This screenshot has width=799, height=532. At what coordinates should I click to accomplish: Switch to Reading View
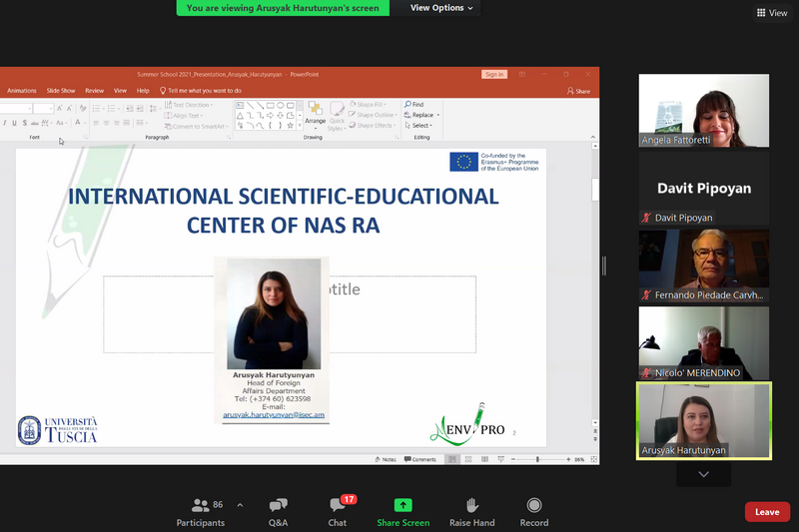point(484,459)
